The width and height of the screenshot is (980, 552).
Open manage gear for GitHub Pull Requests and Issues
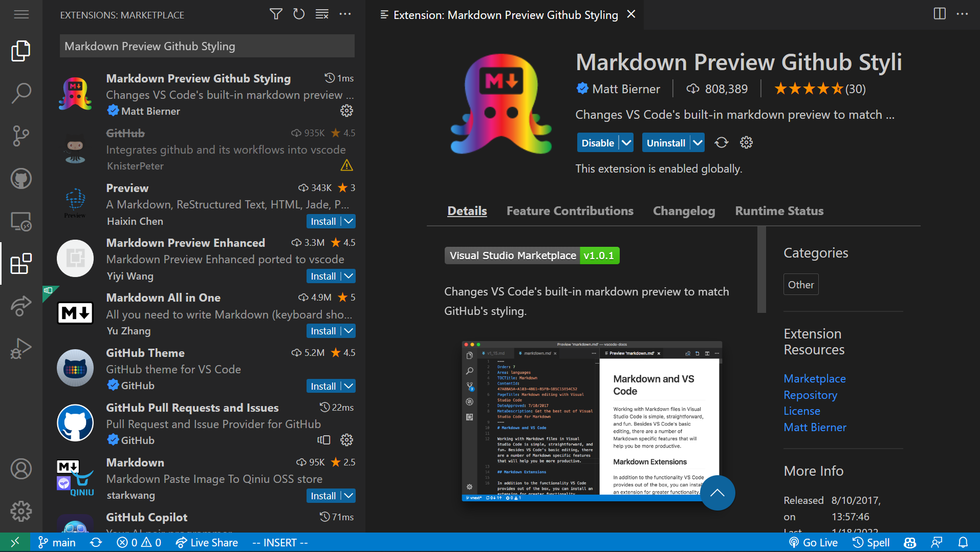347,440
